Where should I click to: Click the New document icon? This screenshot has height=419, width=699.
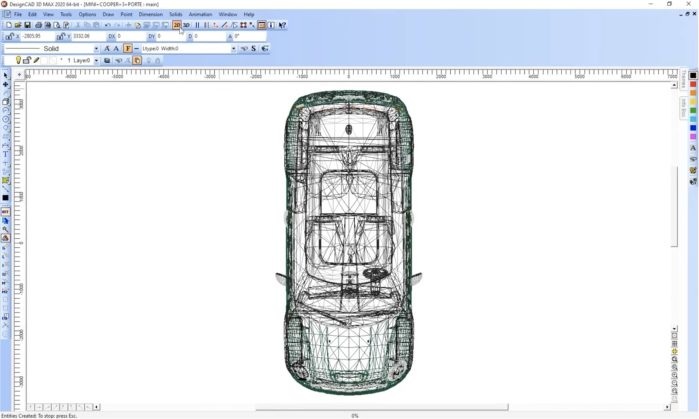pyautogui.click(x=9, y=25)
